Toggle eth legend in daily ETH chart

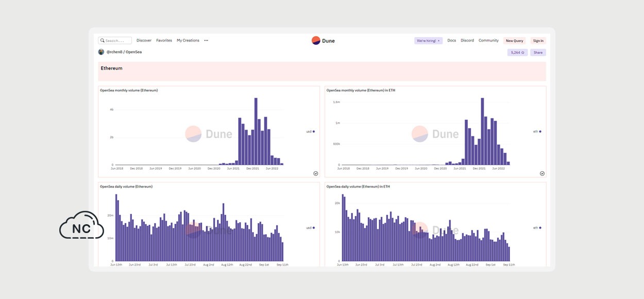click(x=537, y=227)
